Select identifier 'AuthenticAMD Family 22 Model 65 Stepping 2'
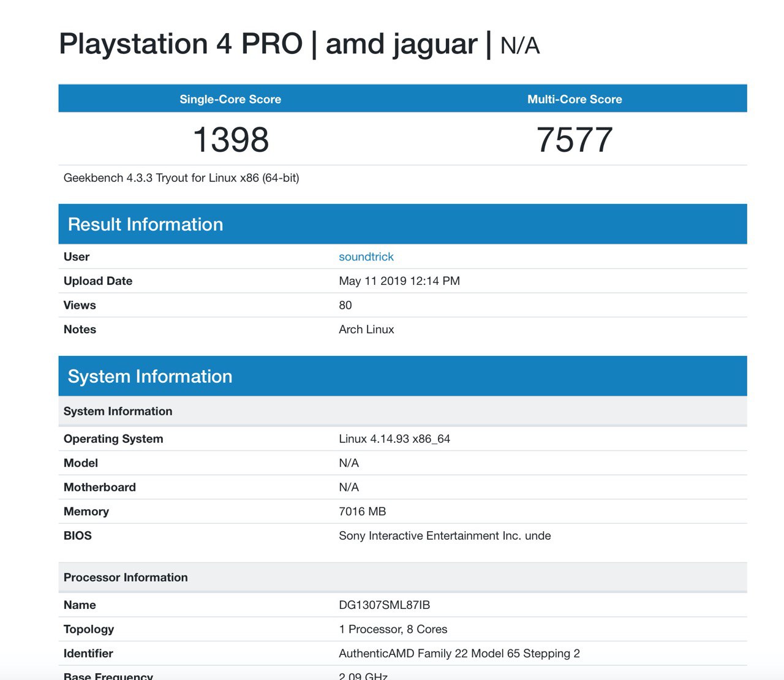This screenshot has width=784, height=680. [x=459, y=654]
